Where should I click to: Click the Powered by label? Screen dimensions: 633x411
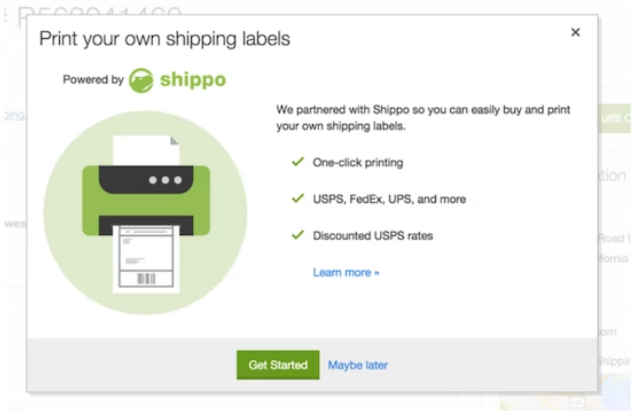coord(93,80)
